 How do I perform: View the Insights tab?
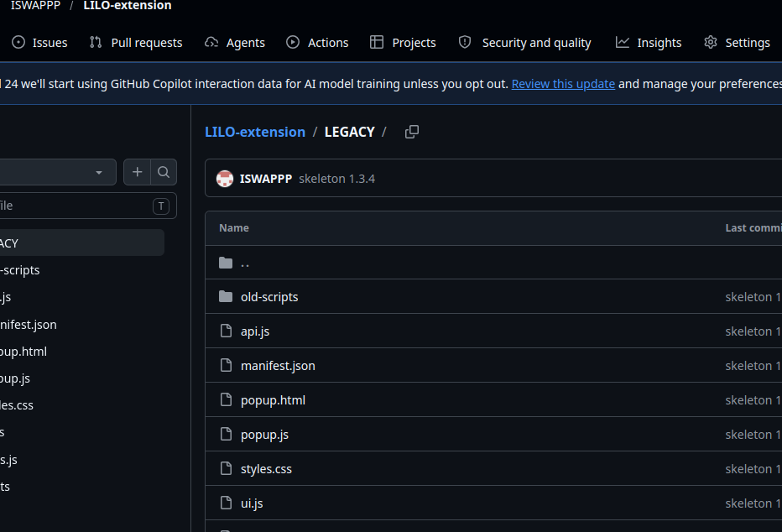649,43
